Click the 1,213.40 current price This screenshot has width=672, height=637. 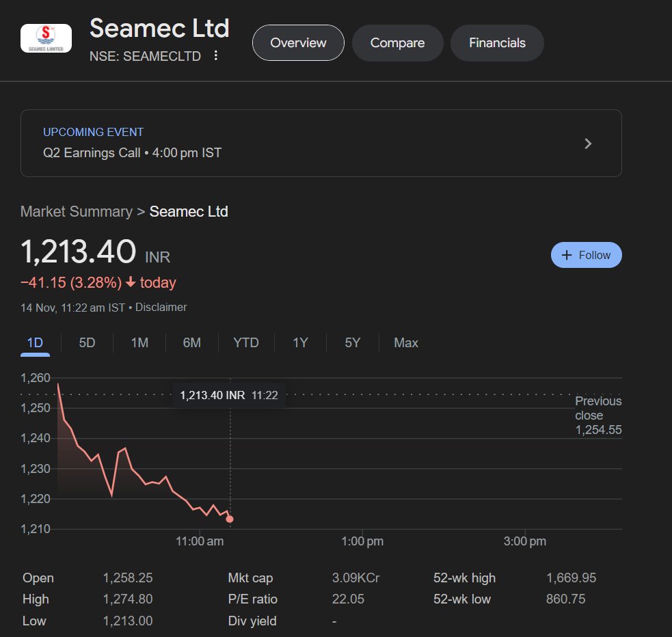(79, 252)
